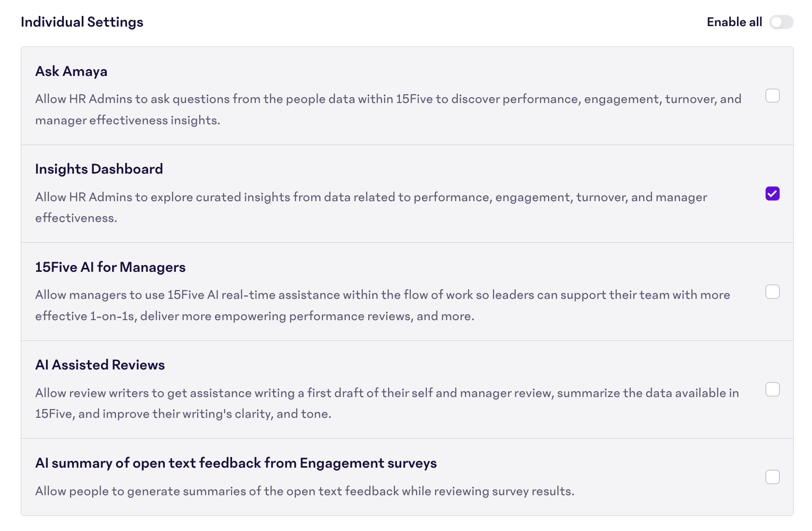Viewport: 812px width, 531px height.
Task: Uncheck the Insights Dashboard checkbox
Action: [772, 193]
